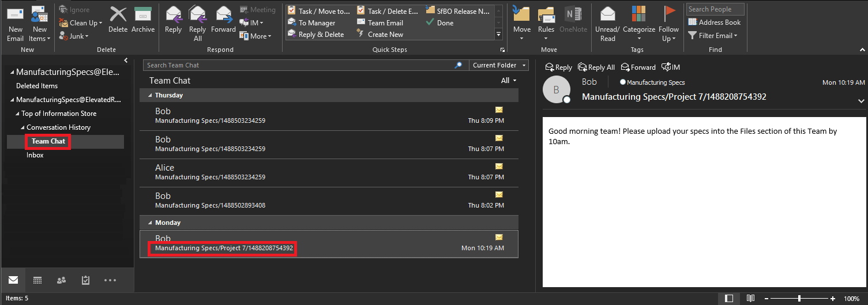Collapse the ribbon with the chevron
Viewport: 868px width, 305px height.
[x=861, y=50]
